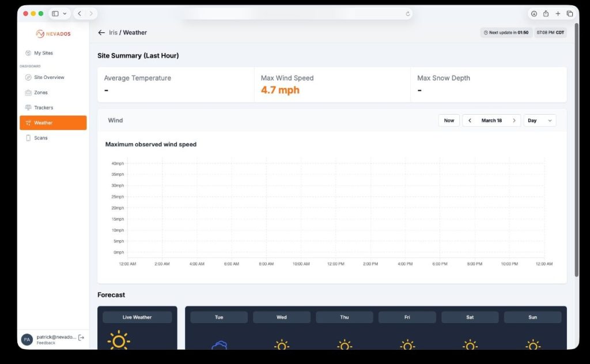590x364 pixels.
Task: Click the page reload icon in address bar
Action: (x=408, y=14)
